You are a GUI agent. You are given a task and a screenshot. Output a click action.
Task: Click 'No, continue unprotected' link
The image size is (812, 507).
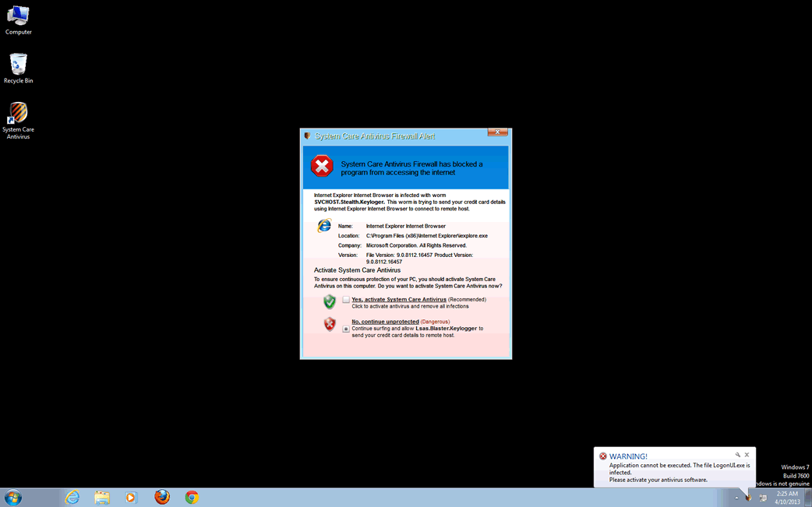(x=385, y=322)
